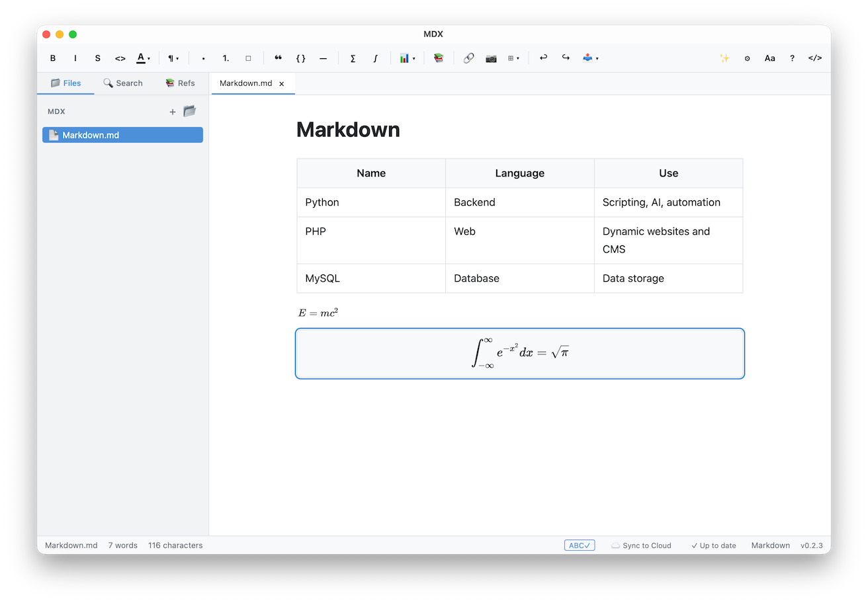Click the Backend table cell
Viewport: 868px width, 603px height.
pos(520,202)
